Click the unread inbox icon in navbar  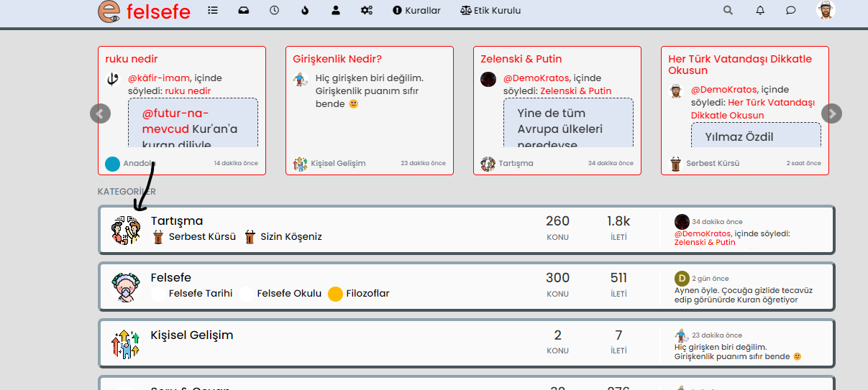[x=244, y=11]
